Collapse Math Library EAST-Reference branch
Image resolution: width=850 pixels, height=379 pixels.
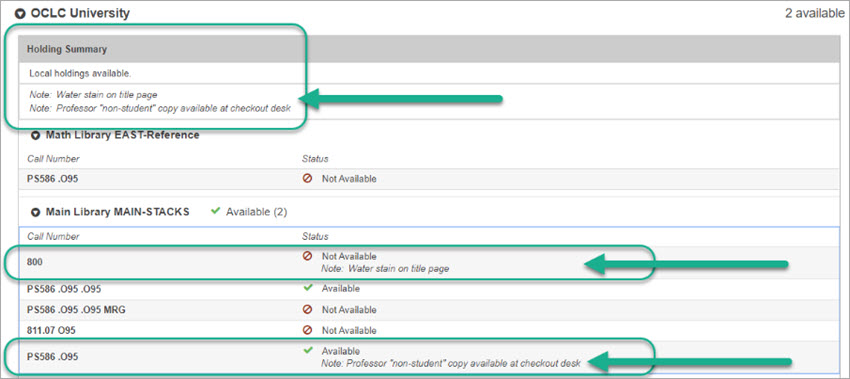[36, 136]
